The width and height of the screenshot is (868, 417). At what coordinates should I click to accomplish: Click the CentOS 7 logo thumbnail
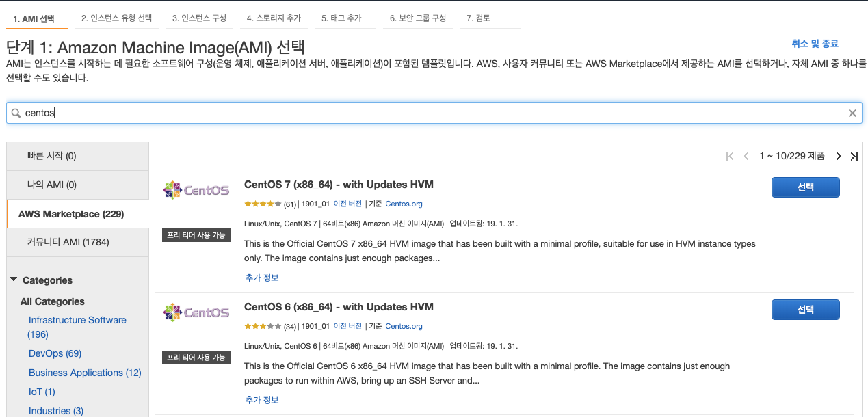click(x=196, y=190)
